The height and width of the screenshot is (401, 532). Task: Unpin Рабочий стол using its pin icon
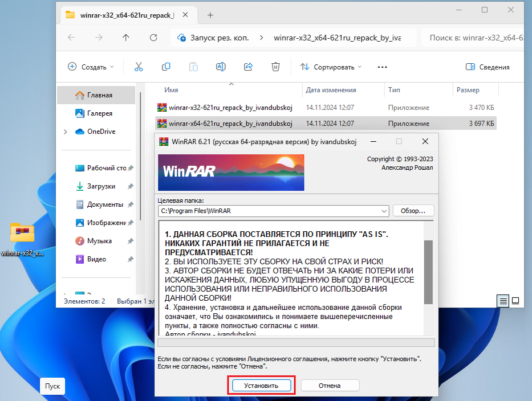[x=131, y=168]
